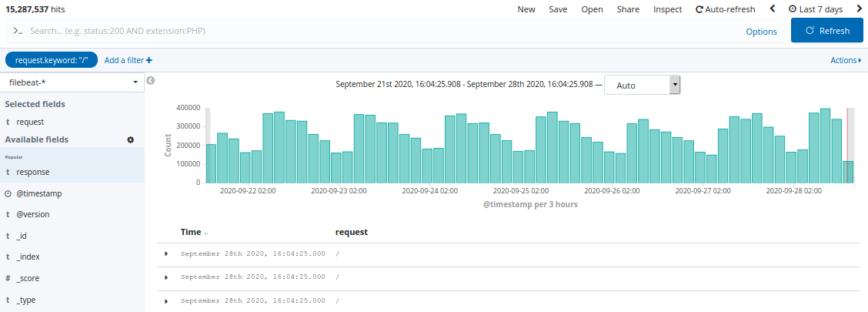Click the Options link in search bar
The width and height of the screenshot is (868, 312).
click(x=761, y=32)
